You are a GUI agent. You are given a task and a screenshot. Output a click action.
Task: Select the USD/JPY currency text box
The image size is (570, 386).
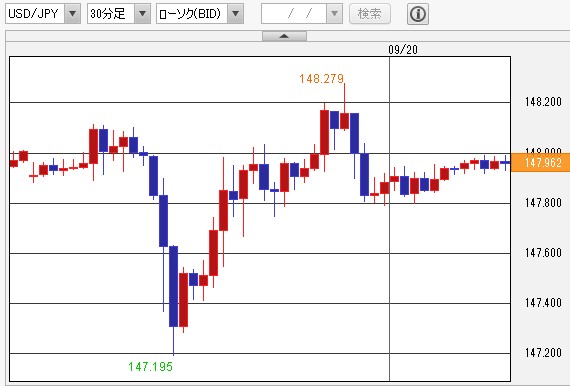pos(35,14)
